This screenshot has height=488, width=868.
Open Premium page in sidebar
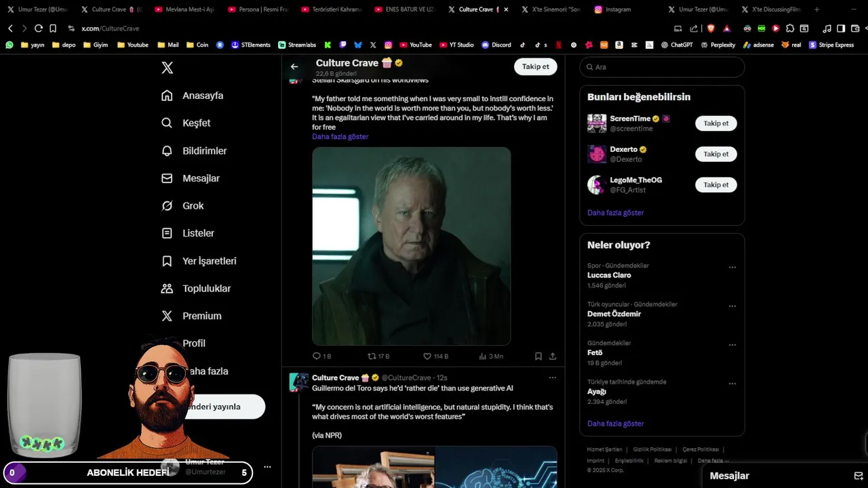(191, 316)
